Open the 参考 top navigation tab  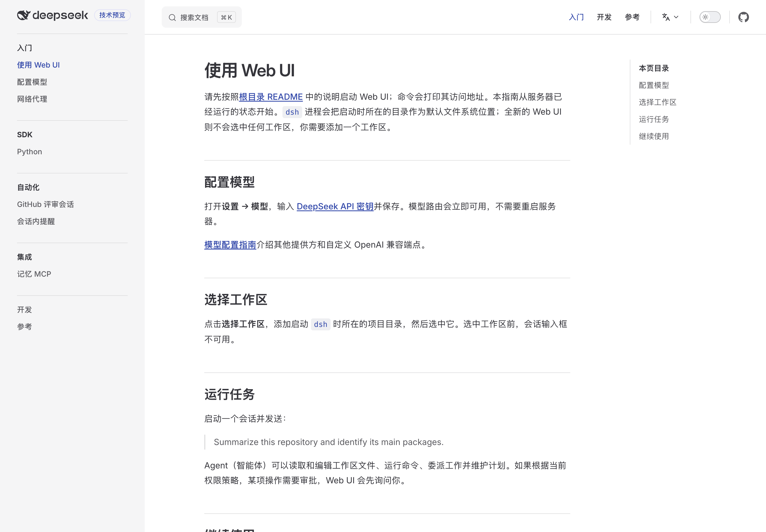point(632,17)
